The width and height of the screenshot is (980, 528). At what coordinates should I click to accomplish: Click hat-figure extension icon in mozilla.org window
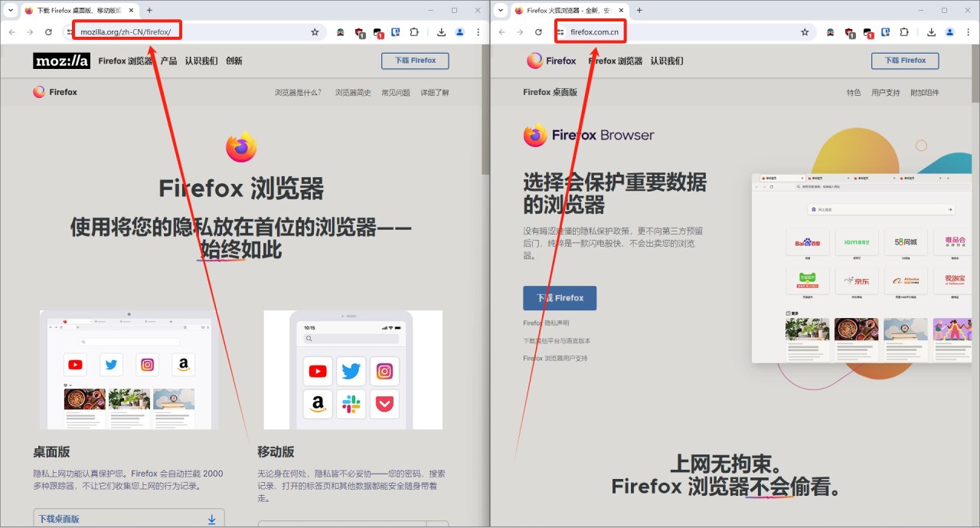point(341,32)
